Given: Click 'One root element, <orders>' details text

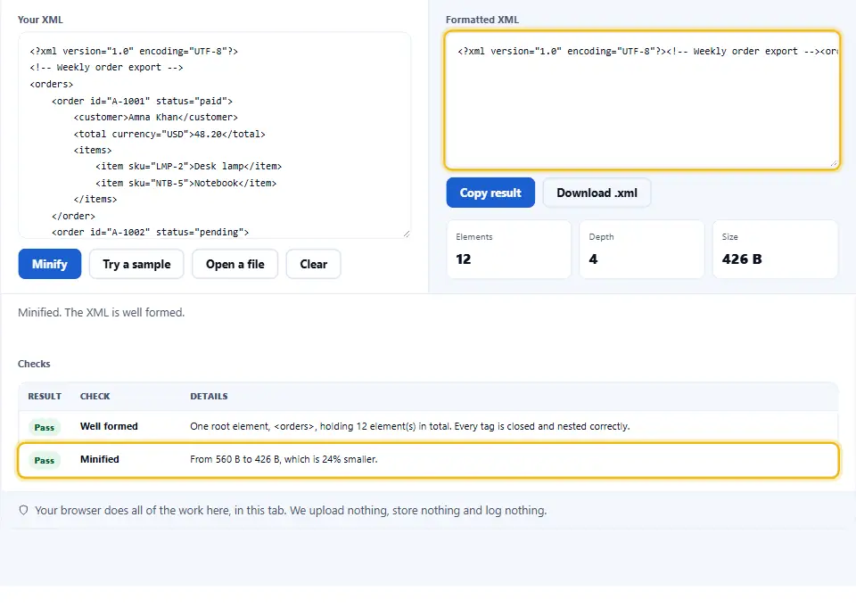Looking at the screenshot, I should [x=409, y=426].
